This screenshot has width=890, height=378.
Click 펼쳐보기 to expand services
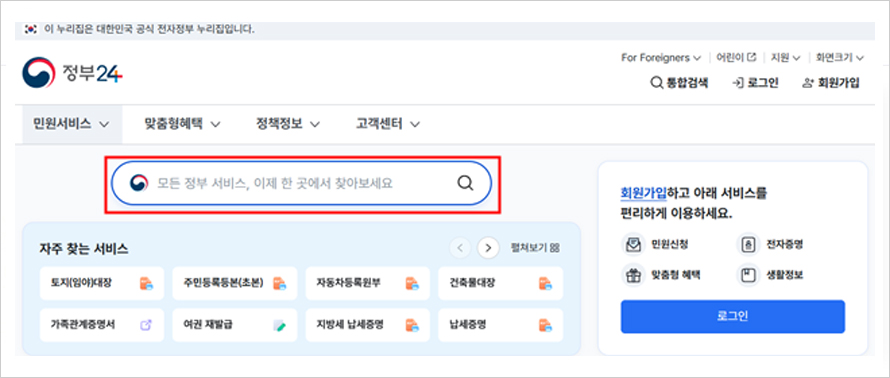point(535,247)
